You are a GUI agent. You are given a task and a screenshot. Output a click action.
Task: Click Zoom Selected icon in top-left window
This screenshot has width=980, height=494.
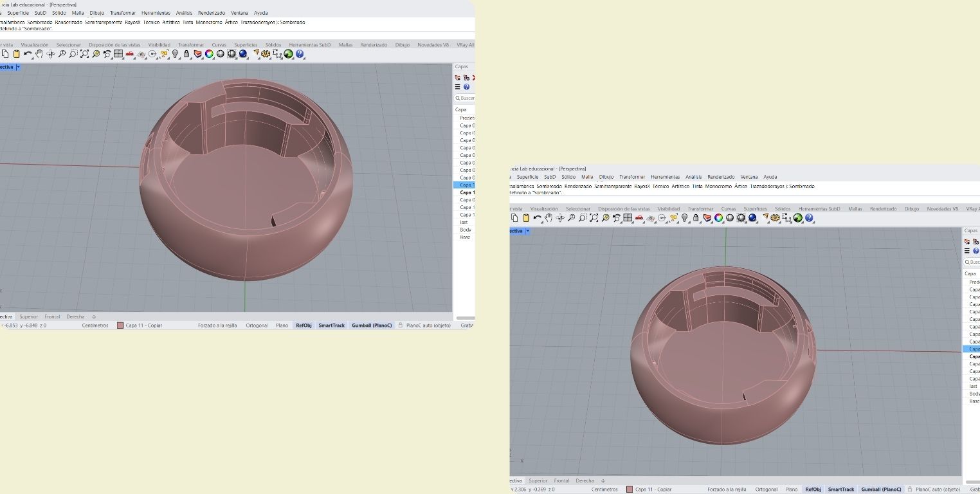coord(96,54)
